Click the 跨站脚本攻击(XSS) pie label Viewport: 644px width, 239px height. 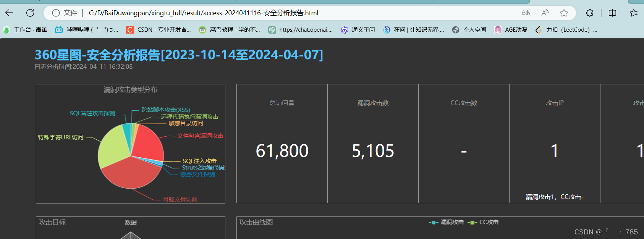(x=166, y=110)
